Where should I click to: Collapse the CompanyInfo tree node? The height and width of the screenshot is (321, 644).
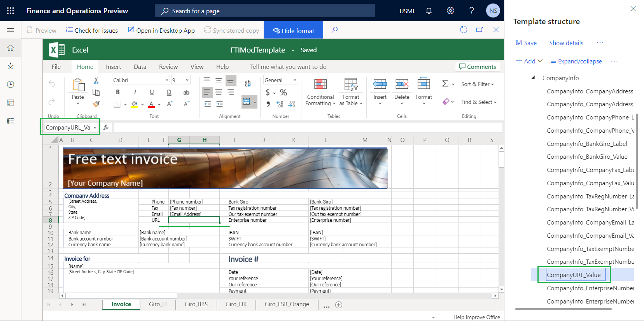coord(533,78)
